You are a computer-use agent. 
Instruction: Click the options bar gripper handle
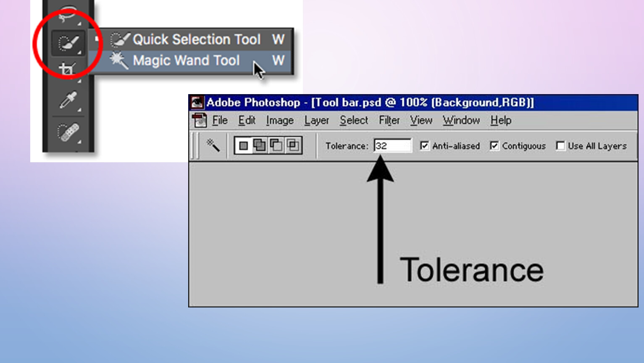tap(195, 145)
